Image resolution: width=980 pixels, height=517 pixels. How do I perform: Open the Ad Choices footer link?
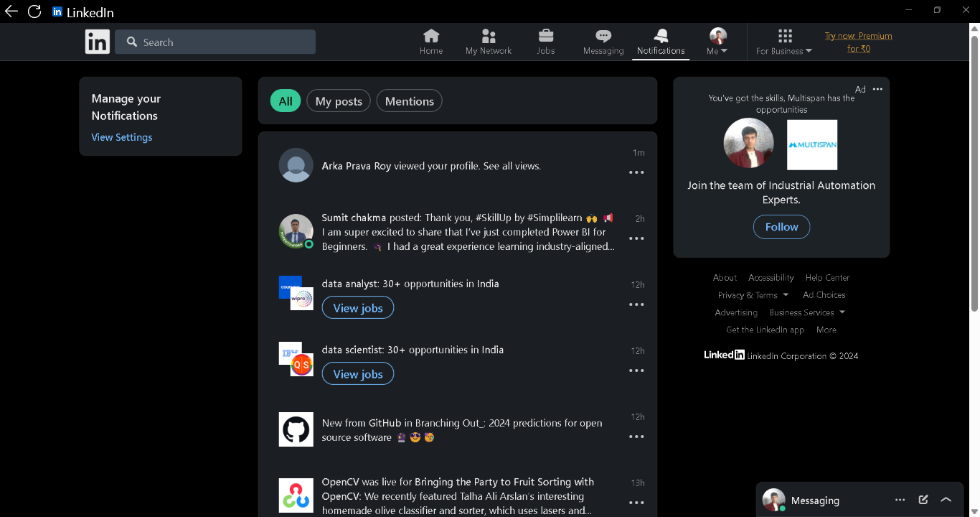(x=824, y=295)
